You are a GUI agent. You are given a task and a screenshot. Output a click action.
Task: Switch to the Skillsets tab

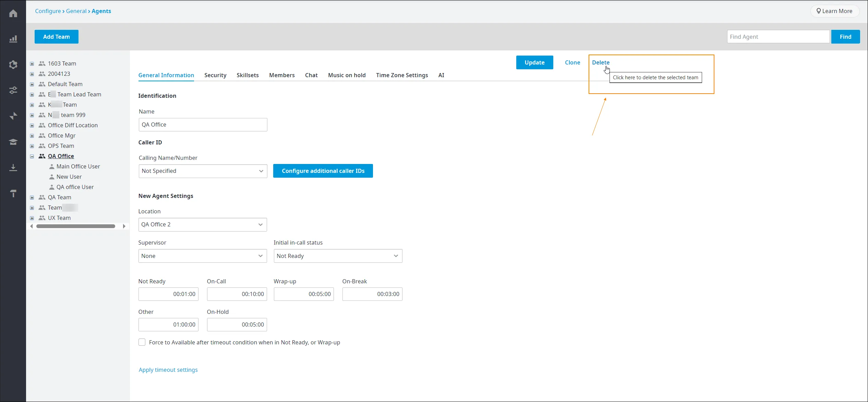pos(248,75)
